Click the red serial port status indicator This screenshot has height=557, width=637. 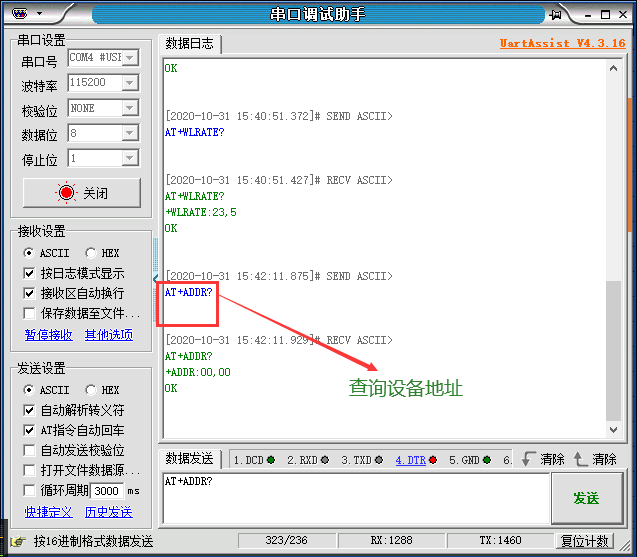click(66, 193)
